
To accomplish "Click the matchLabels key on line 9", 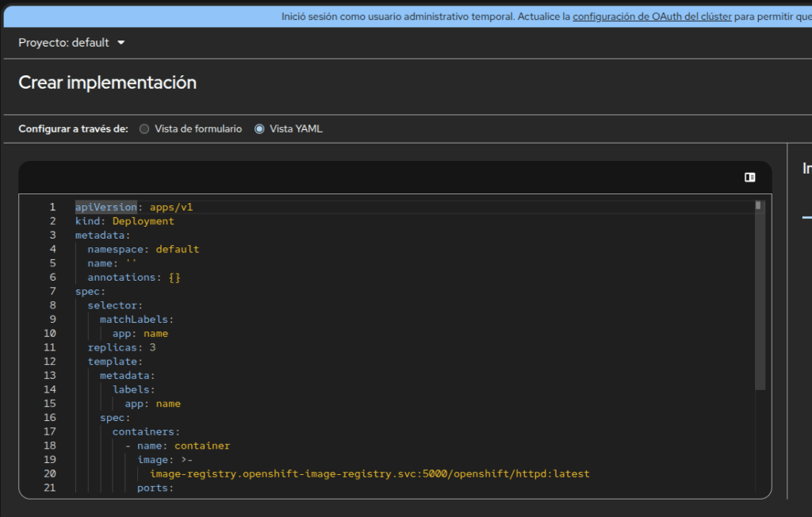I will [133, 320].
